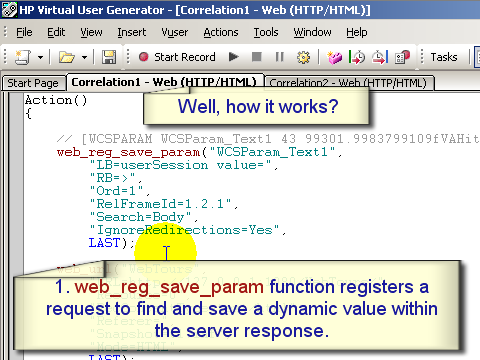The height and width of the screenshot is (360, 480).
Task: Click the Open folder icon
Action: point(67,57)
